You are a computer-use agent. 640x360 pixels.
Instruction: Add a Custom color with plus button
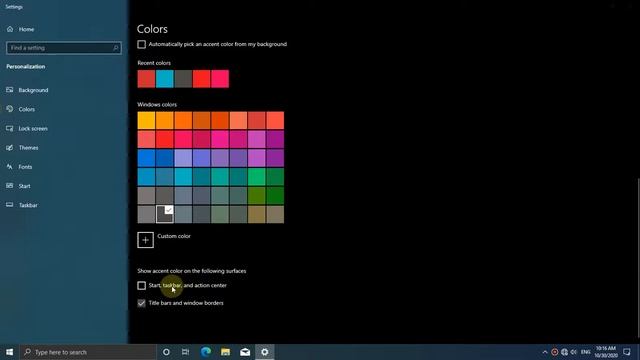click(x=145, y=240)
